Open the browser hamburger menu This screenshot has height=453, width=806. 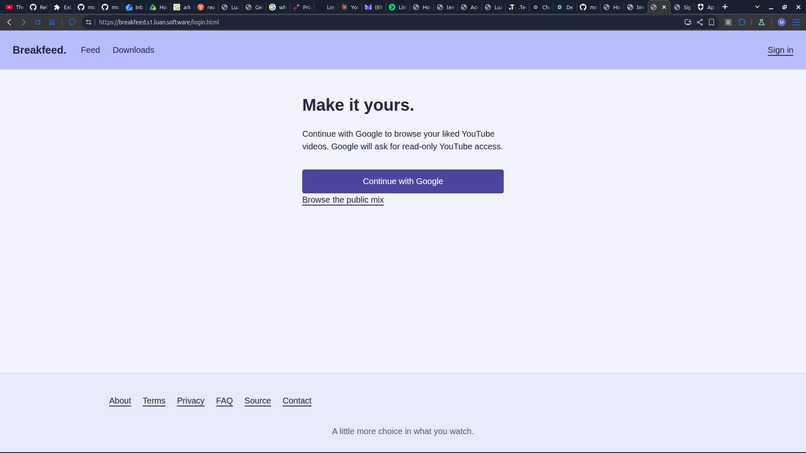(x=796, y=22)
